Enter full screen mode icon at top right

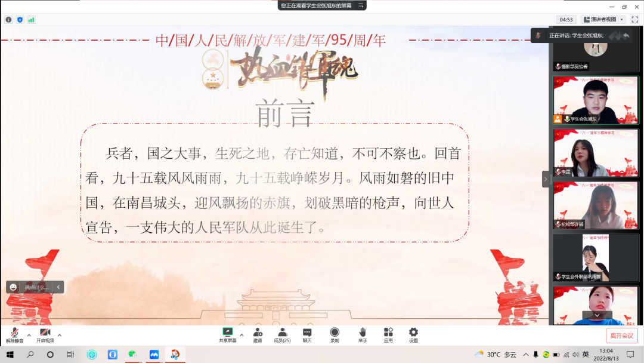635,20
